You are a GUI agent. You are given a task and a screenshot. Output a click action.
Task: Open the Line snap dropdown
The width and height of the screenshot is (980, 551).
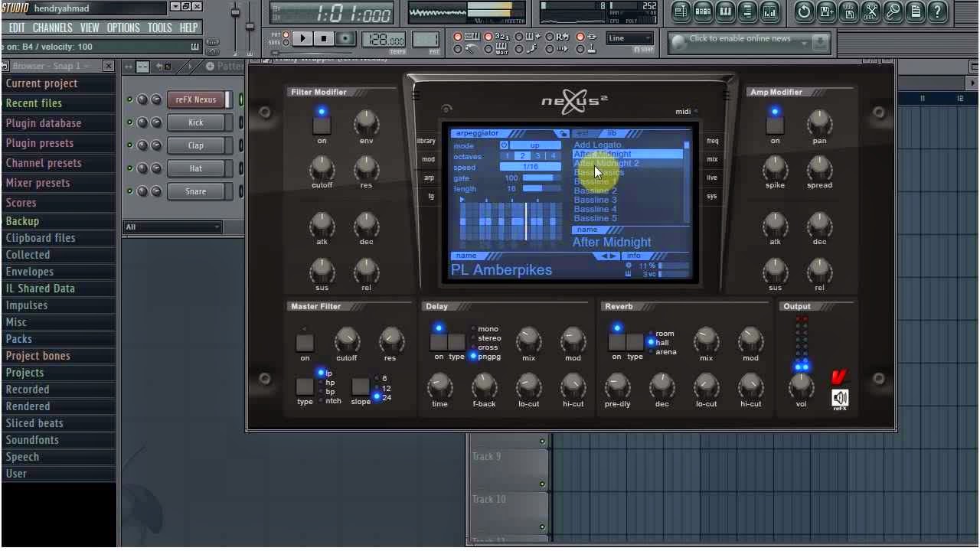coord(630,38)
